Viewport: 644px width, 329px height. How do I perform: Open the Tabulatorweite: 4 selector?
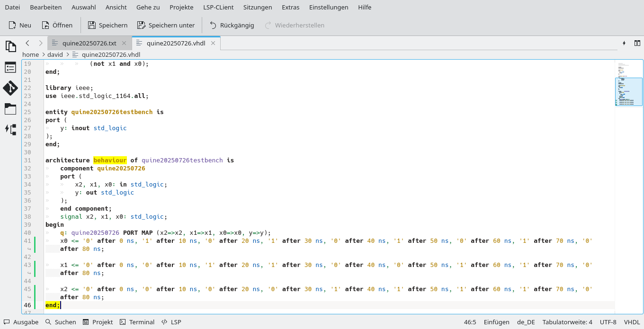point(567,322)
